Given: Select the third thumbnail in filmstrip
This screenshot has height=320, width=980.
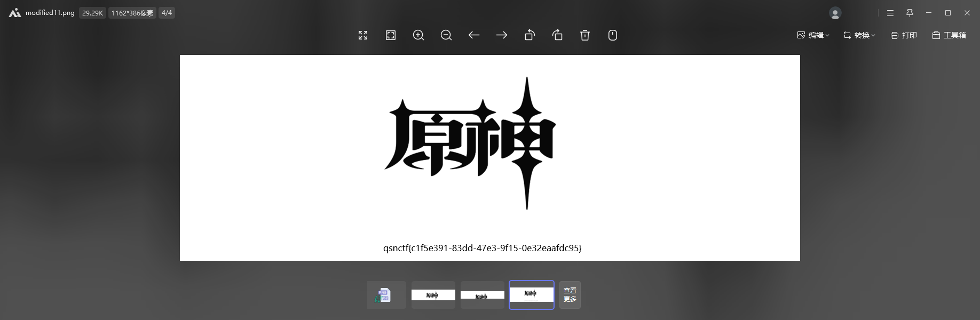Looking at the screenshot, I should 483,295.
